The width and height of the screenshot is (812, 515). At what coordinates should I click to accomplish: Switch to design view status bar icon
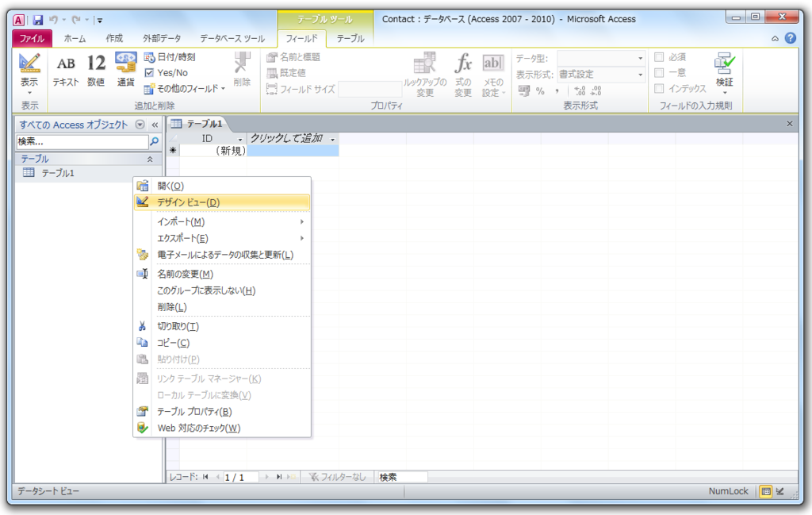(x=780, y=491)
